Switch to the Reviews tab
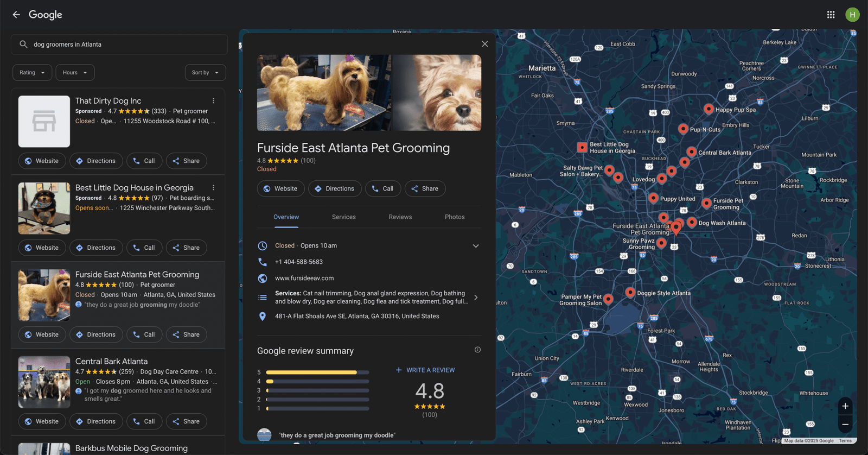 [x=400, y=217]
